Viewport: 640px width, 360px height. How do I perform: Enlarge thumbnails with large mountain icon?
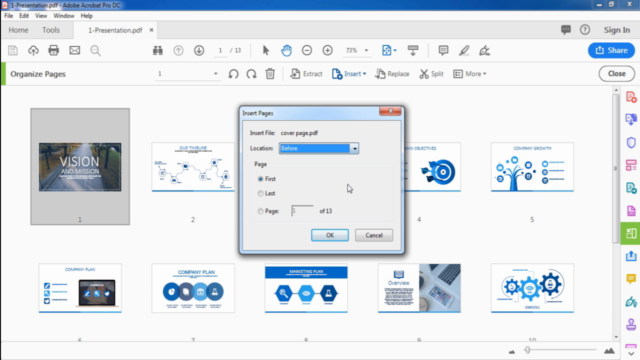click(609, 350)
